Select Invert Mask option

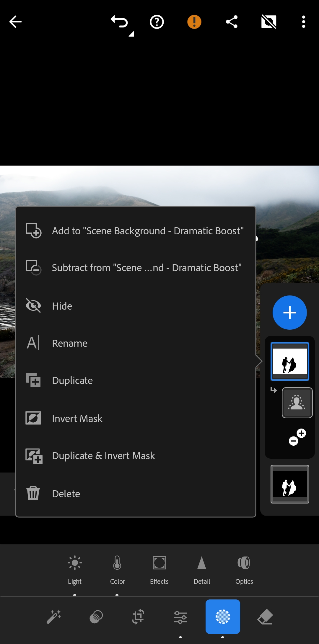pyautogui.click(x=77, y=419)
